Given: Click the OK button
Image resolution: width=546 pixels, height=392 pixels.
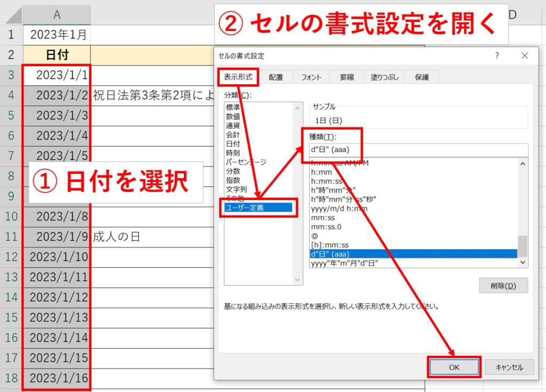Looking at the screenshot, I should [x=454, y=367].
